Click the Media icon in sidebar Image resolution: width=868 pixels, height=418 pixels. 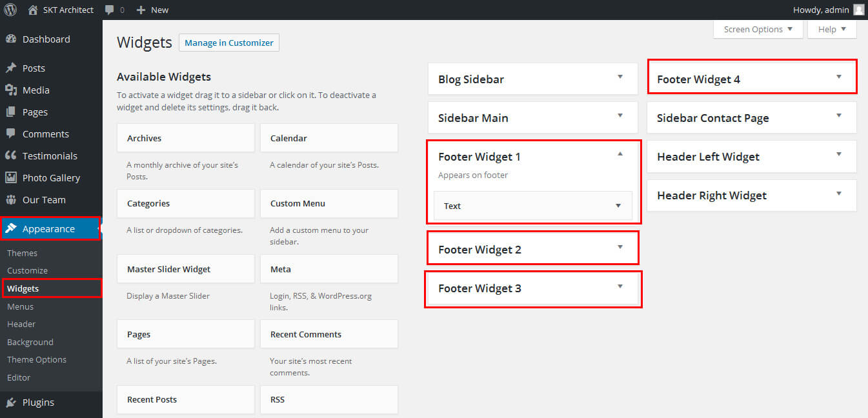click(x=11, y=90)
